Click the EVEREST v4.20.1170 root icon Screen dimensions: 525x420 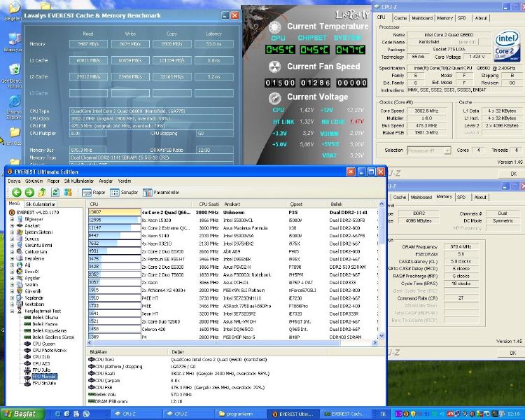[12, 212]
